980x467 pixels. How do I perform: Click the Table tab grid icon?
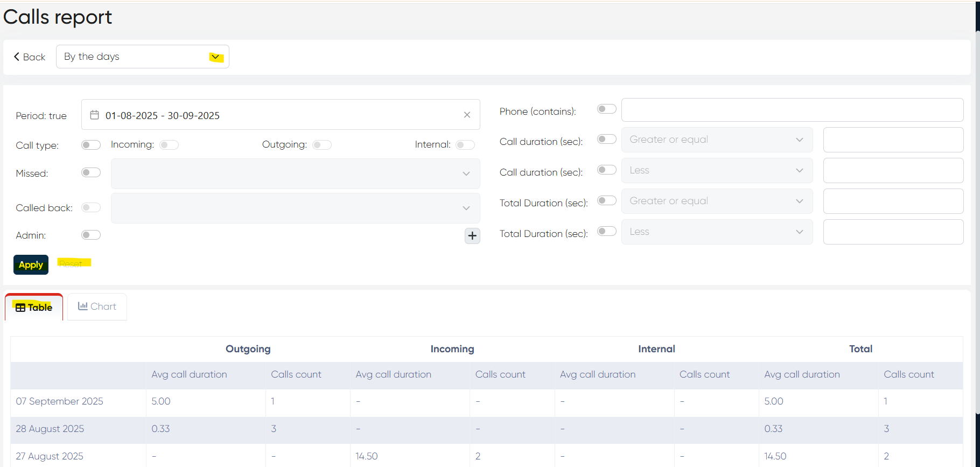[20, 308]
